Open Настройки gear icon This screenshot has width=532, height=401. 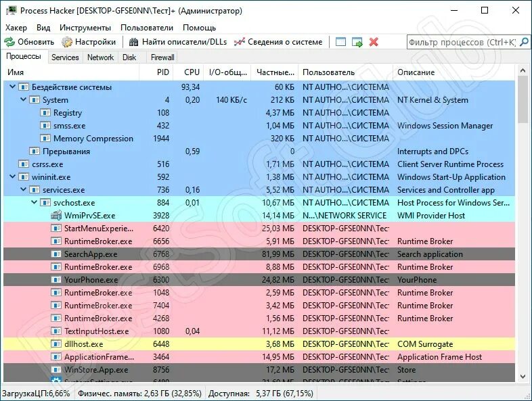click(x=67, y=42)
